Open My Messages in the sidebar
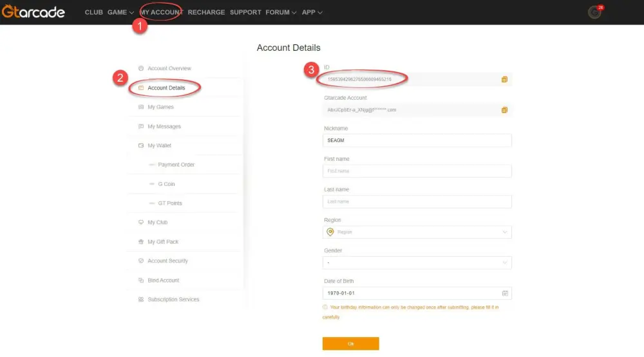 coord(164,126)
